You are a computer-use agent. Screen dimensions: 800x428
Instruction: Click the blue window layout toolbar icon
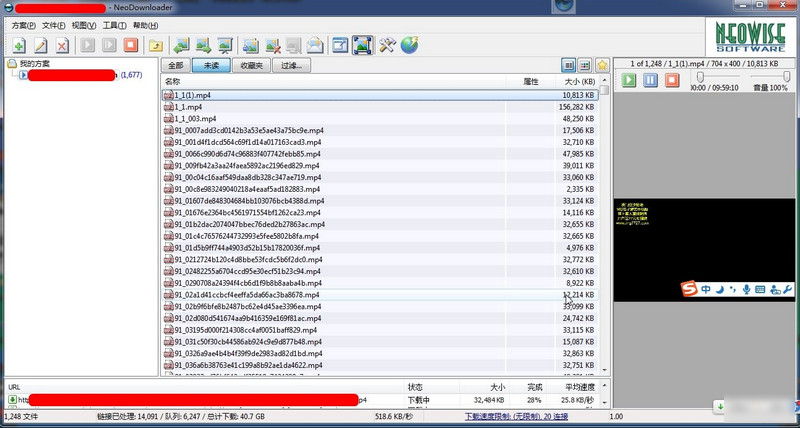click(x=340, y=45)
